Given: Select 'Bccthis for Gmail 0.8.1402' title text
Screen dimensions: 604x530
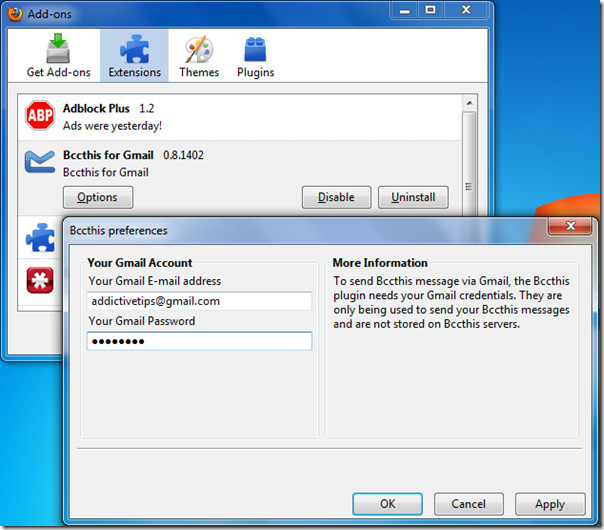Looking at the screenshot, I should 133,155.
